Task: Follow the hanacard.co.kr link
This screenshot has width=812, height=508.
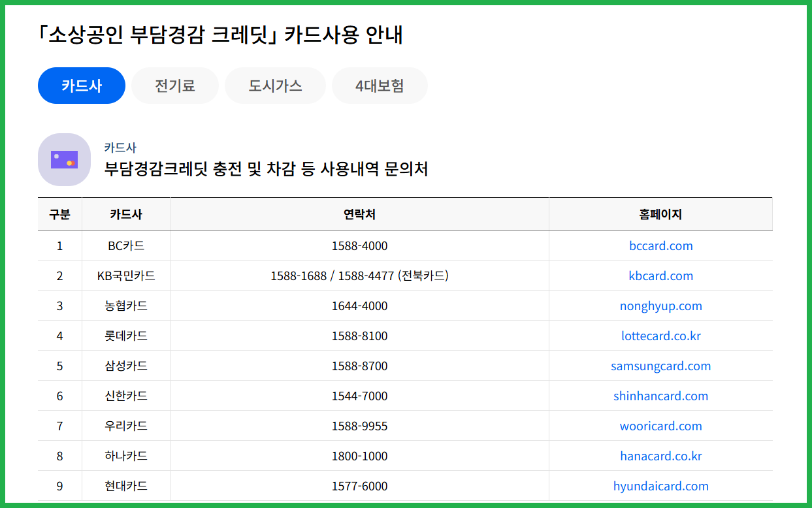Action: [x=661, y=456]
